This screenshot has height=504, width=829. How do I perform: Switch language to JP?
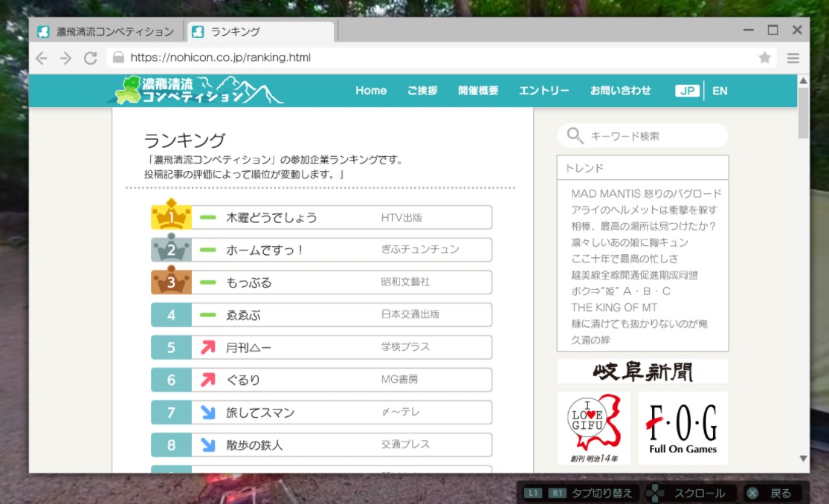[x=687, y=91]
